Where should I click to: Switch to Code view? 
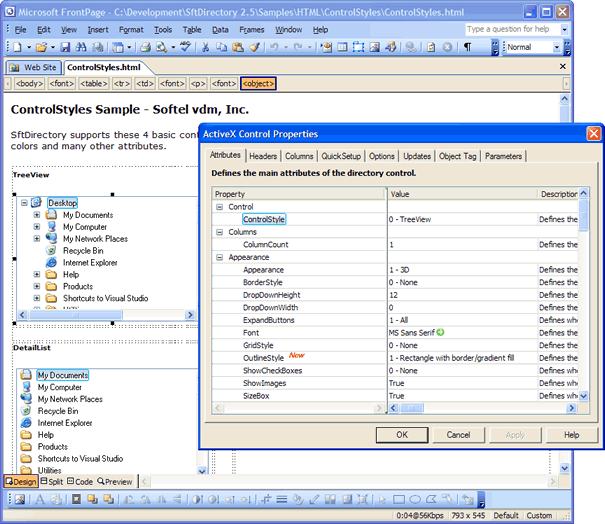(80, 482)
